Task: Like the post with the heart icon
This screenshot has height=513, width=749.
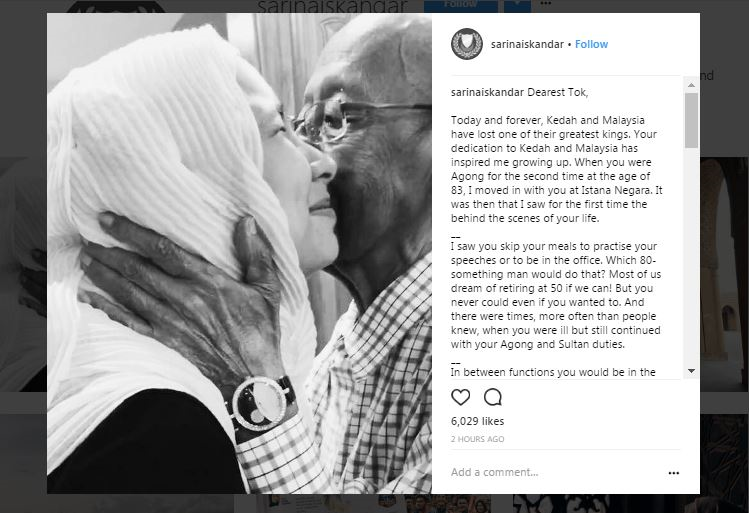Action: 460,397
